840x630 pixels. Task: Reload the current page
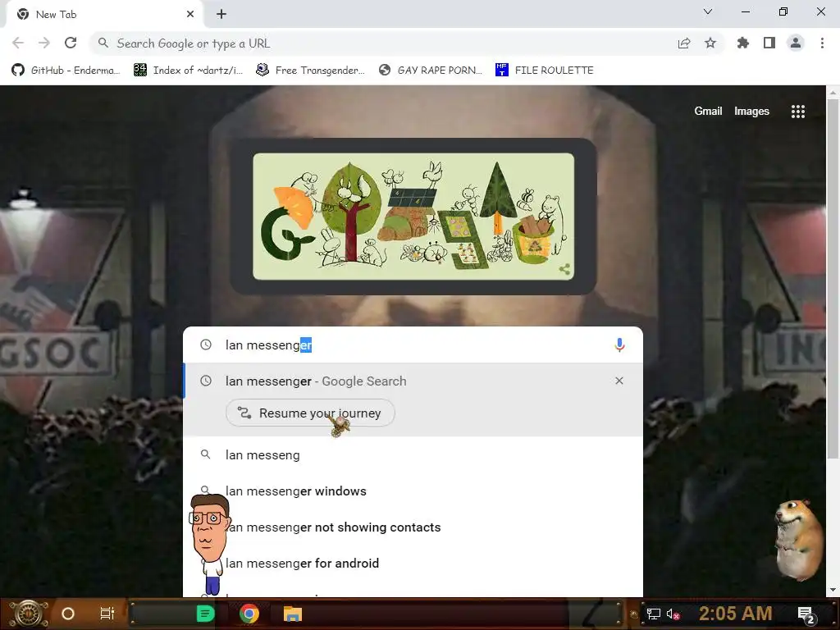coord(71,43)
